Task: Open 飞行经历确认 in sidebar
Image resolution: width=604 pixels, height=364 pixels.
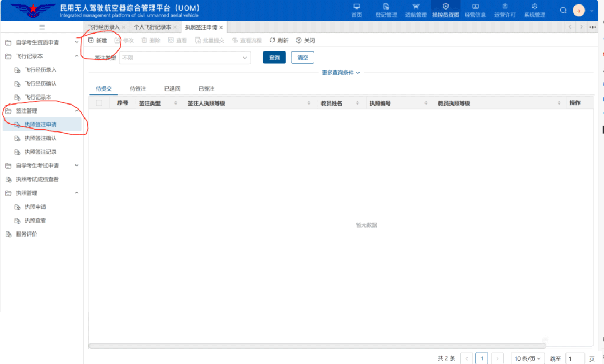Action: tap(40, 83)
